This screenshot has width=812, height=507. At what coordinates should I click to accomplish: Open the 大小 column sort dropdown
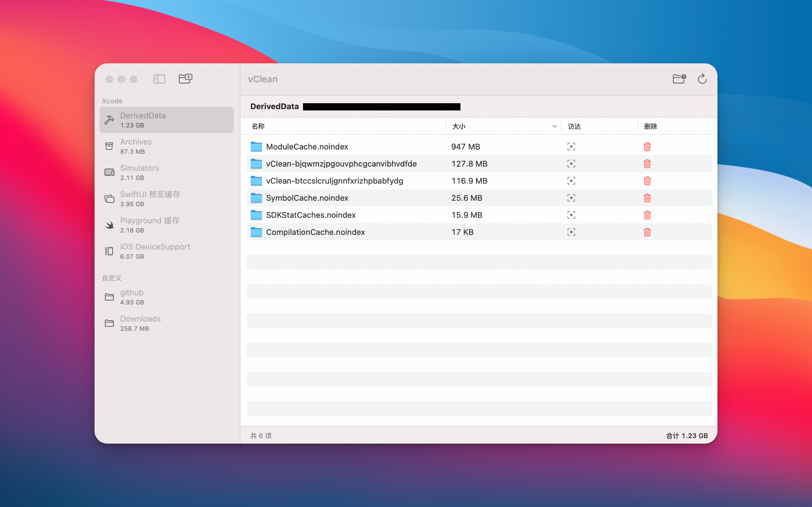tap(554, 126)
